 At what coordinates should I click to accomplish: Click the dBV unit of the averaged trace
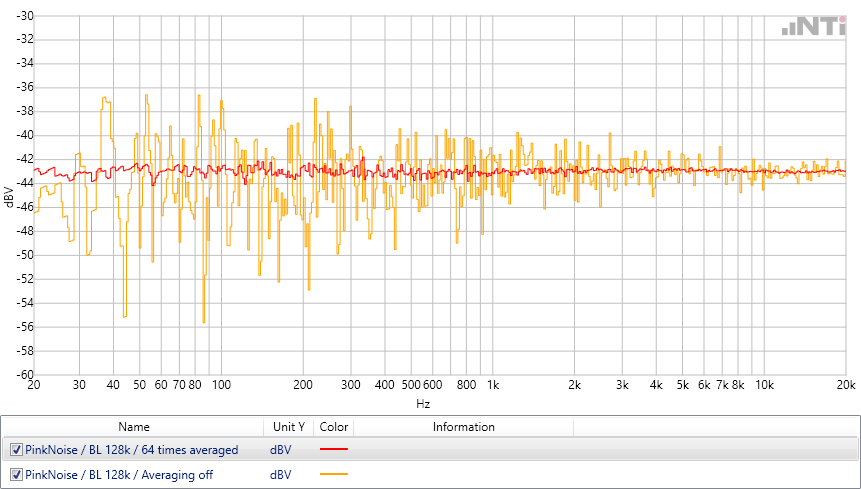pos(281,450)
